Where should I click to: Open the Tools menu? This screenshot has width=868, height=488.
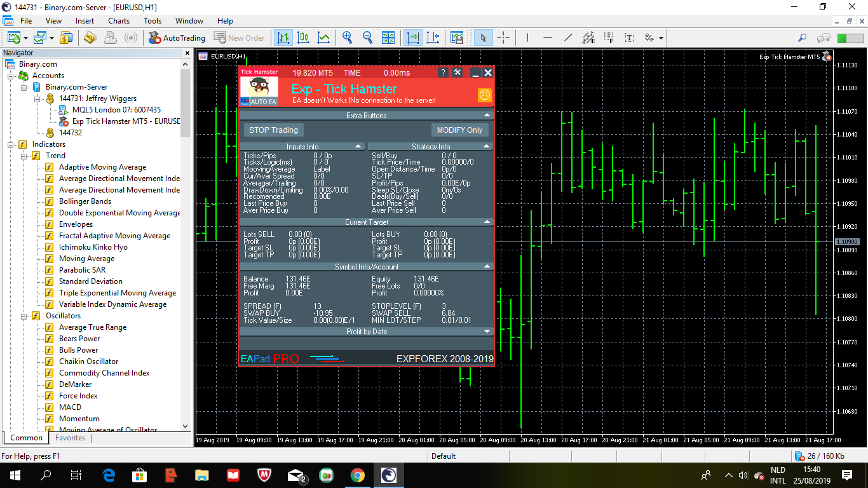coord(153,21)
